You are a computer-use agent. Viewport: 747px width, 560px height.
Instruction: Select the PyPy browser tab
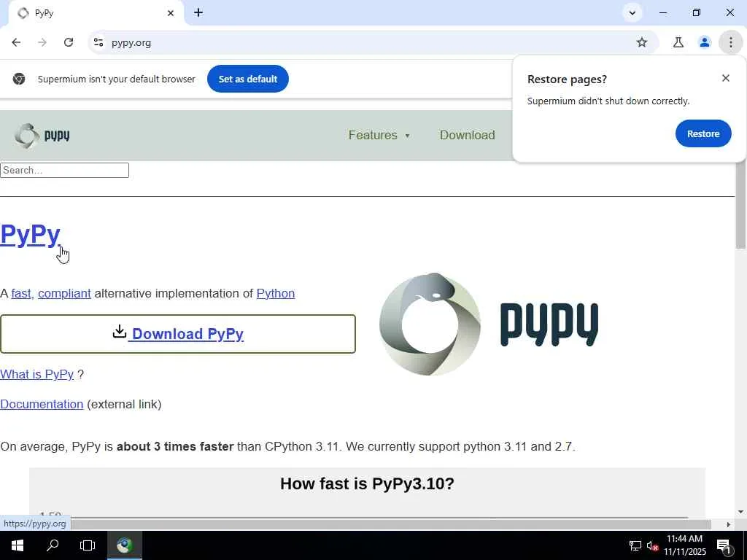click(x=96, y=13)
